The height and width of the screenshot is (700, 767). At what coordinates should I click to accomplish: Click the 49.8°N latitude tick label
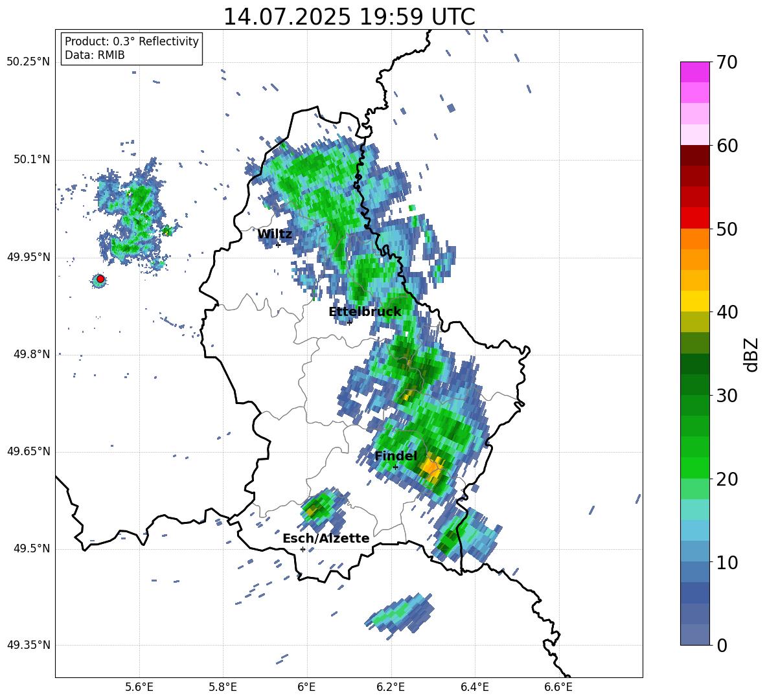[x=31, y=354]
